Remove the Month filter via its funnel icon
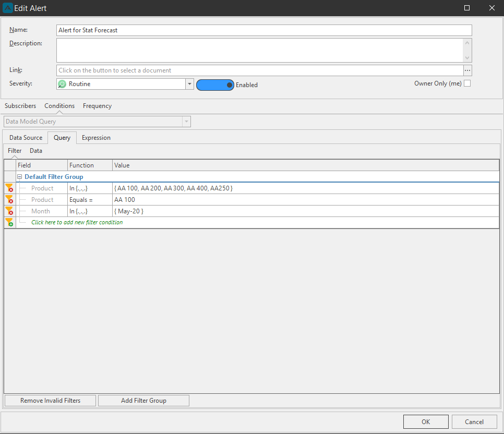 [9, 211]
